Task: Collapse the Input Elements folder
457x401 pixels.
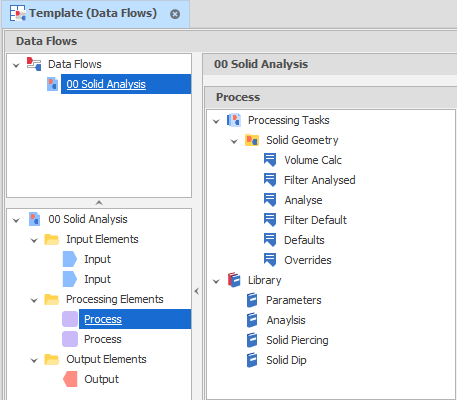Action: point(34,240)
